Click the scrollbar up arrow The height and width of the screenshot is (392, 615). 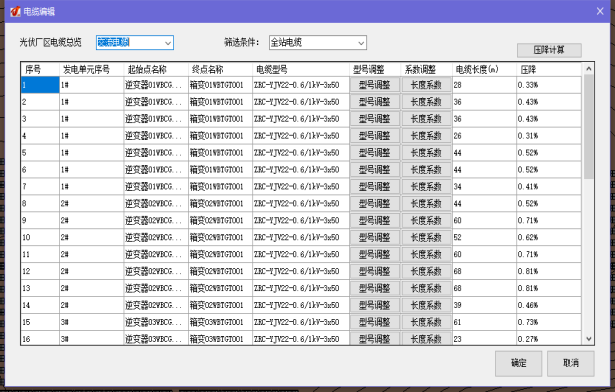(x=588, y=69)
